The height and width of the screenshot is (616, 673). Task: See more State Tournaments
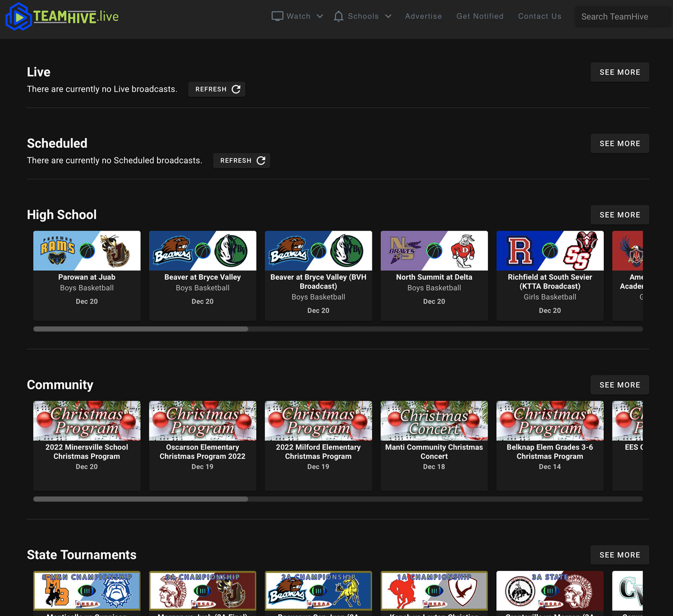coord(620,555)
